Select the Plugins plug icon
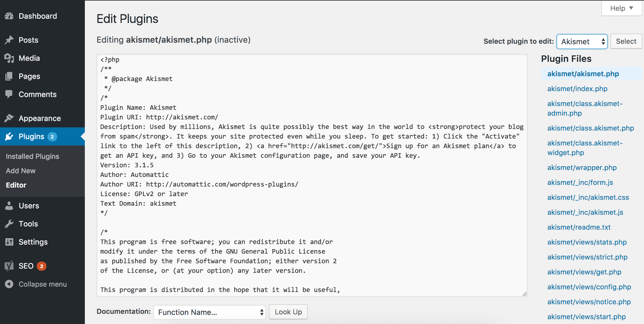This screenshot has width=644, height=324. (x=9, y=136)
